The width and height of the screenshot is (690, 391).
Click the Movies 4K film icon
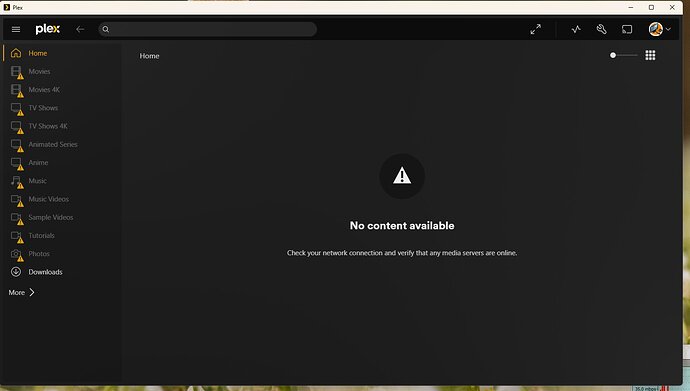(x=16, y=90)
